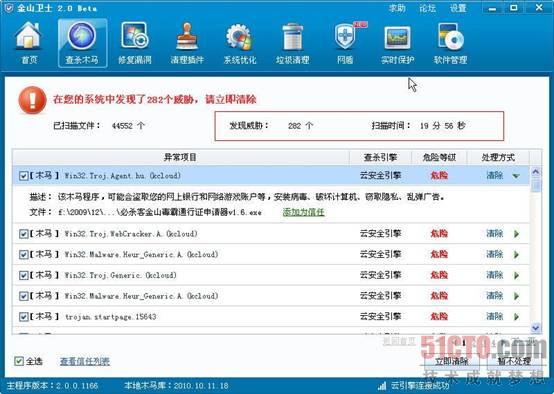
Task: Click the 立即清除 button
Action: tap(452, 361)
